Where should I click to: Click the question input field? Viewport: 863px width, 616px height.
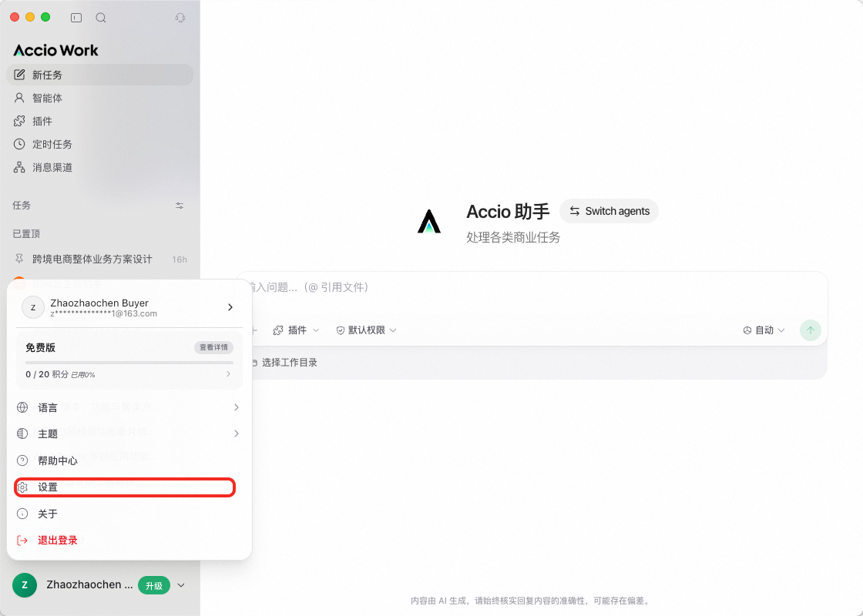point(531,287)
